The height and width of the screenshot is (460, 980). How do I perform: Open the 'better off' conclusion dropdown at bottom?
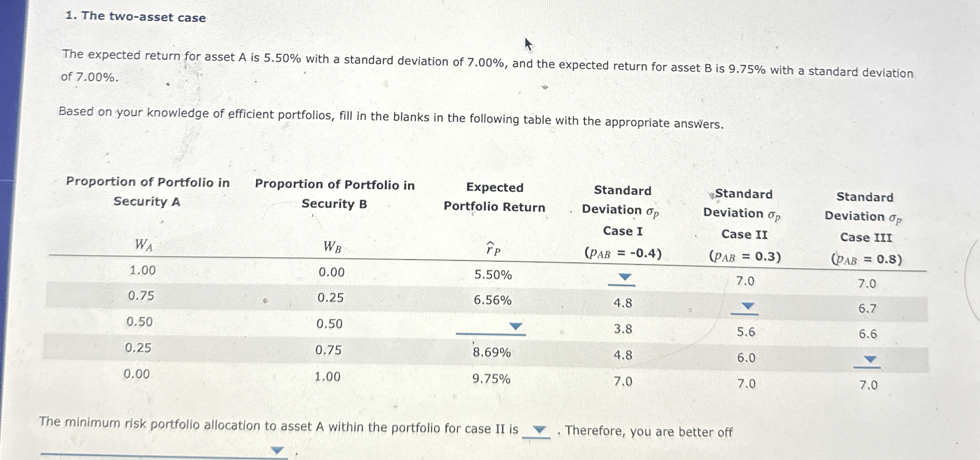pyautogui.click(x=278, y=450)
